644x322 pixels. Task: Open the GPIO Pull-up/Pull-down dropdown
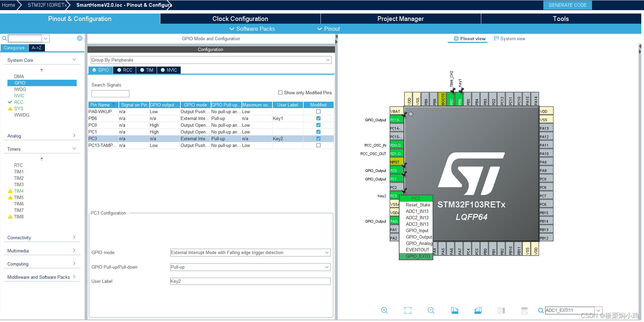pyautogui.click(x=250, y=267)
